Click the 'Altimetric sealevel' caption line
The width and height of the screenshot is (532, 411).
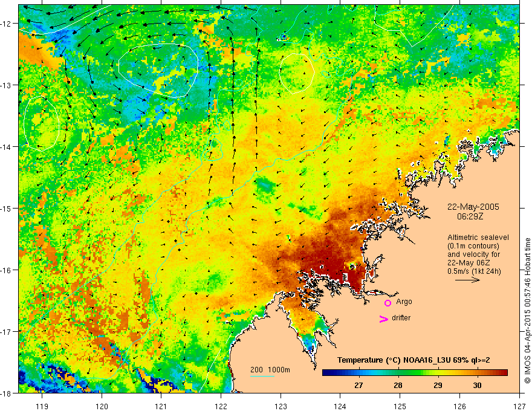(x=478, y=238)
